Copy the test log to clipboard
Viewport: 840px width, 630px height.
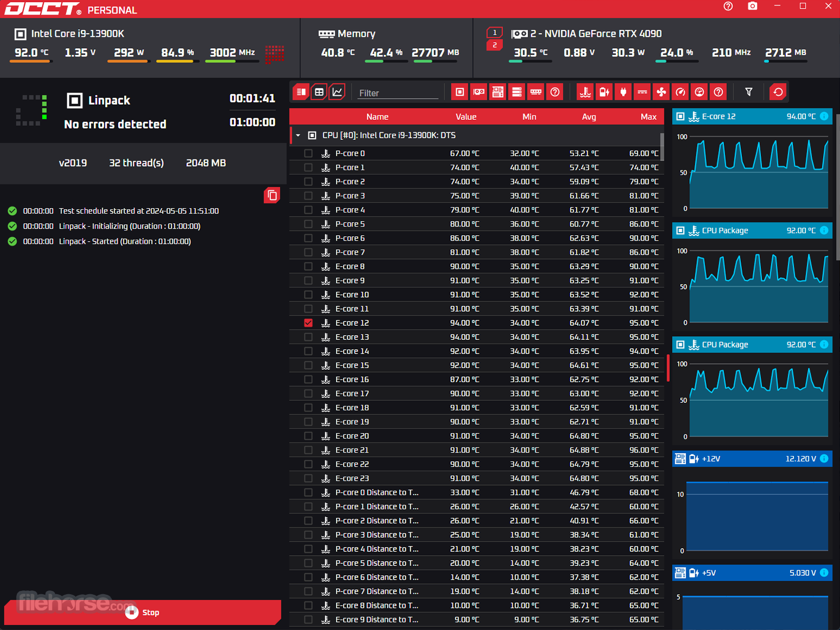point(272,195)
